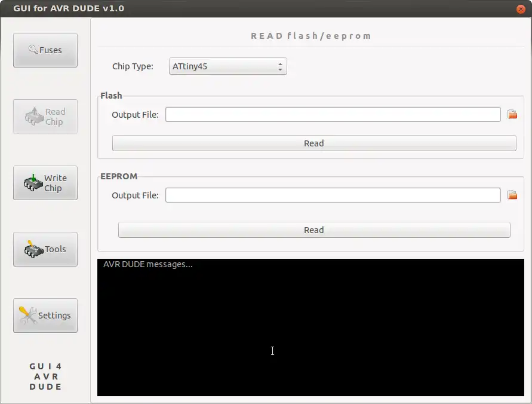Viewport: 532px width, 404px height.
Task: Click the 'GUI 4 AVR DUDE' logo text
Action: pos(45,377)
